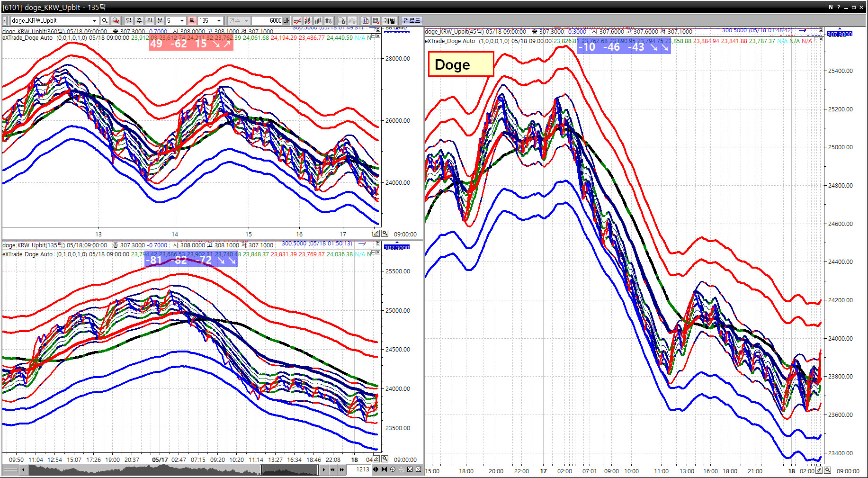This screenshot has width=868, height=478.
Task: Click the 25400.00 price label on right axis
Action: pyautogui.click(x=841, y=71)
